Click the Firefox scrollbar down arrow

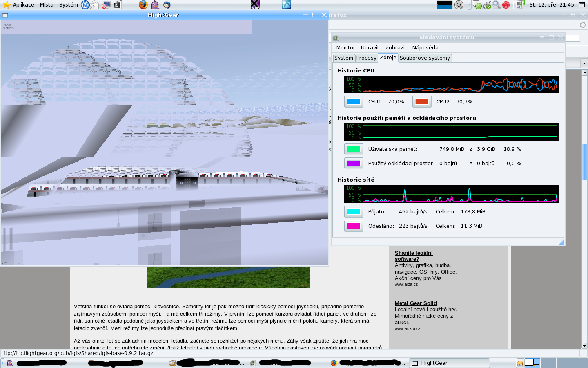click(x=584, y=346)
